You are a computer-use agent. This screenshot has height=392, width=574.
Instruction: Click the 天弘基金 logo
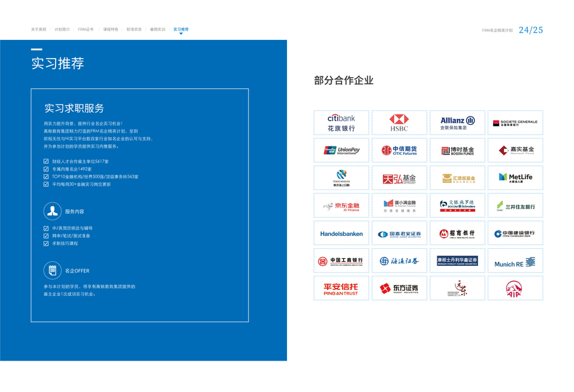point(399,178)
